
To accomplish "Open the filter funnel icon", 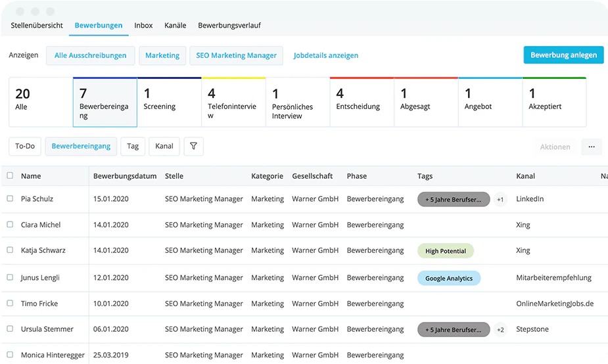I will (193, 146).
